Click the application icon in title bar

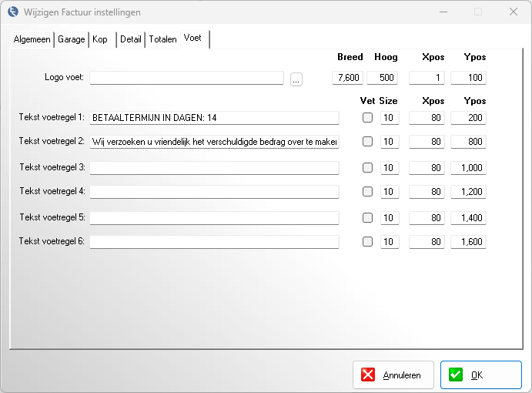(12, 12)
